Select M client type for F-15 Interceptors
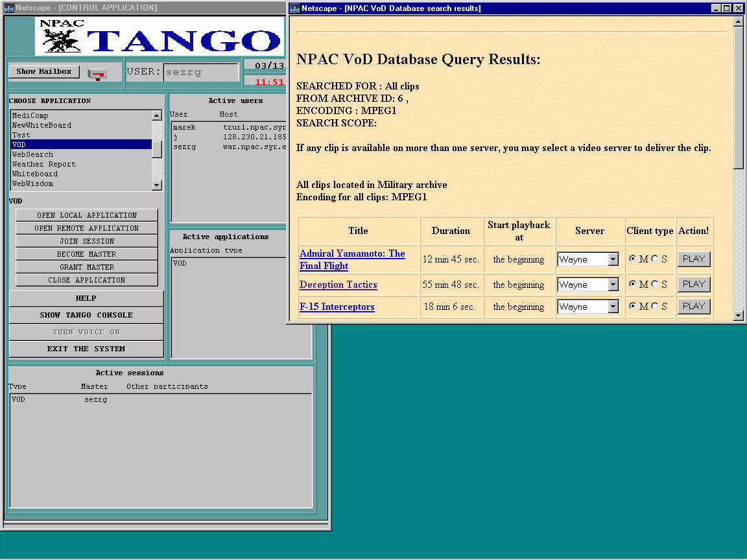The height and width of the screenshot is (560, 747). (x=633, y=306)
